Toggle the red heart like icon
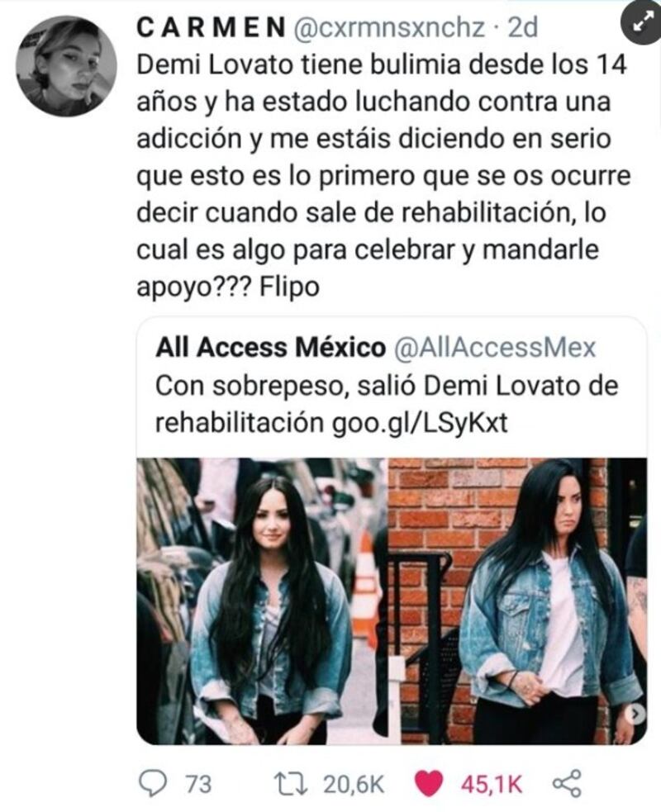 [429, 784]
